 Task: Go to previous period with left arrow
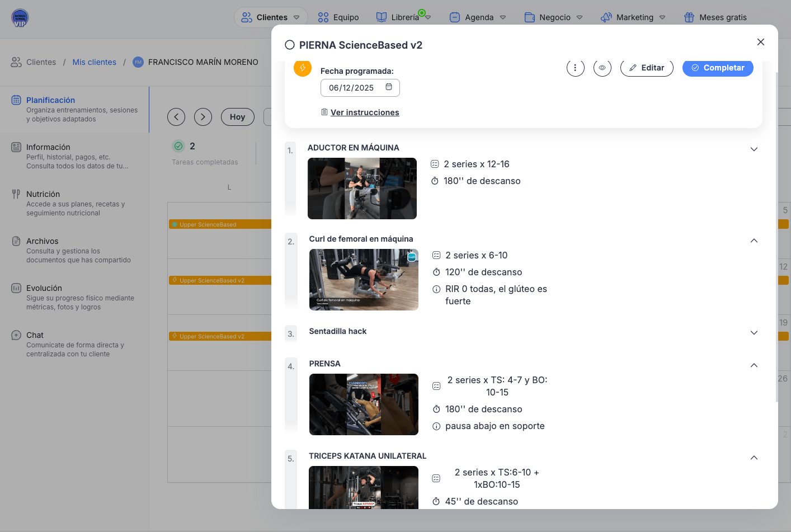click(x=176, y=117)
